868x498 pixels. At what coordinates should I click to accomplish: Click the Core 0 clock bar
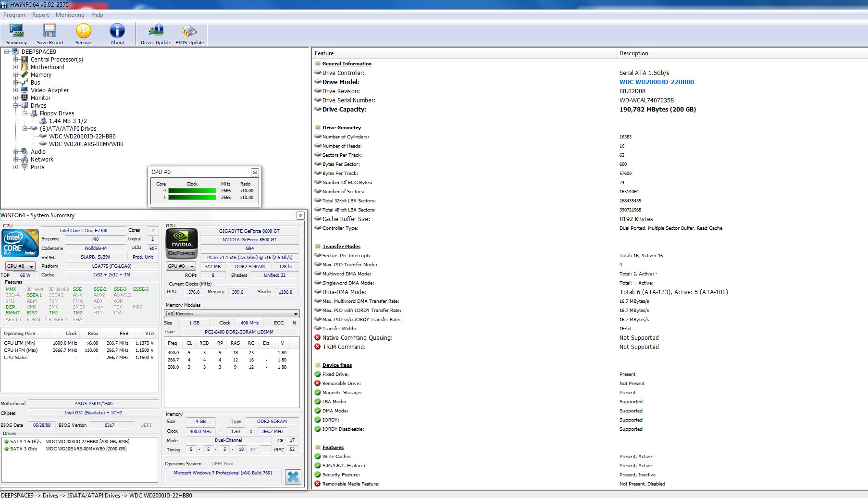coord(192,191)
